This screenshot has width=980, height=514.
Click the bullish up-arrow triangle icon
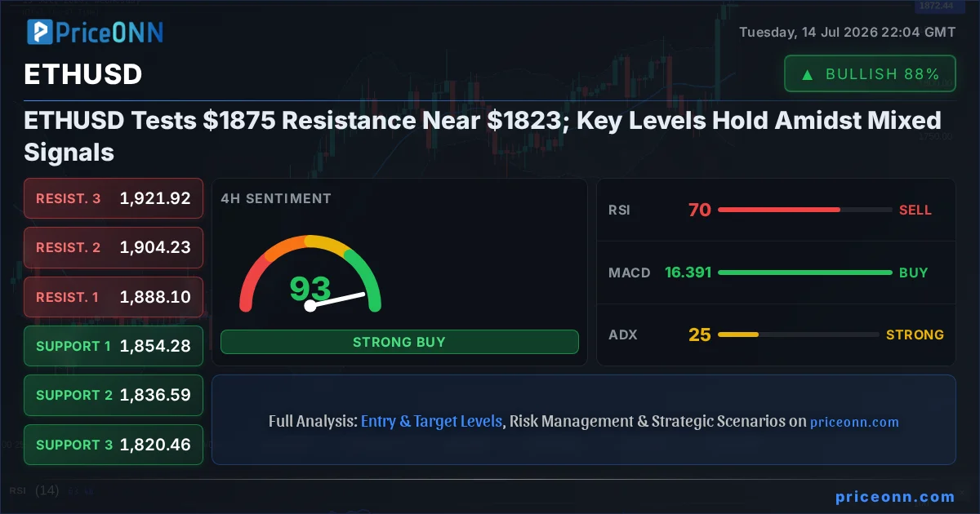point(808,74)
